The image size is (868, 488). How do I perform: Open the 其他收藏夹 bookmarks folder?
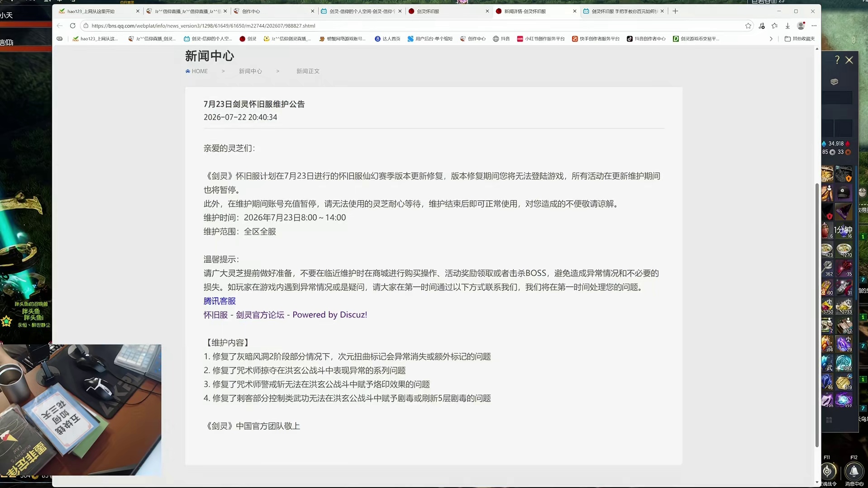pos(800,39)
